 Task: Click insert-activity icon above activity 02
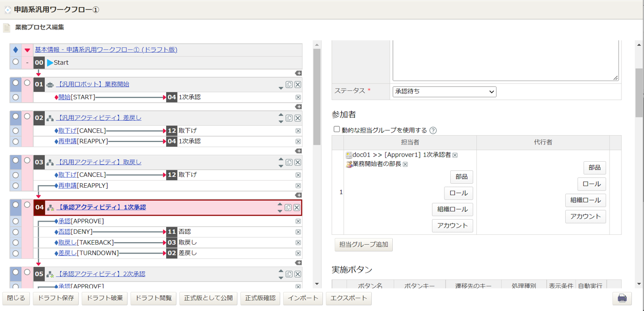[298, 107]
